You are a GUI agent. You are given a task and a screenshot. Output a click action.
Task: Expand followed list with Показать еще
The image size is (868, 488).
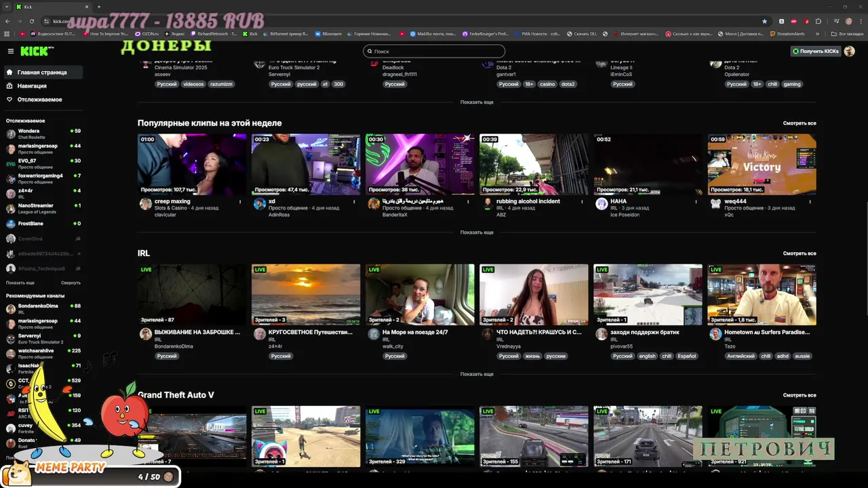coord(20,283)
